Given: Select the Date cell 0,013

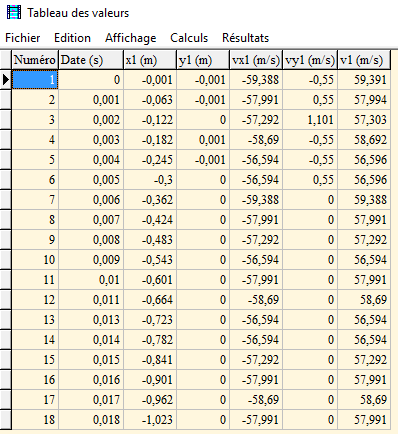Looking at the screenshot, I should (91, 320).
